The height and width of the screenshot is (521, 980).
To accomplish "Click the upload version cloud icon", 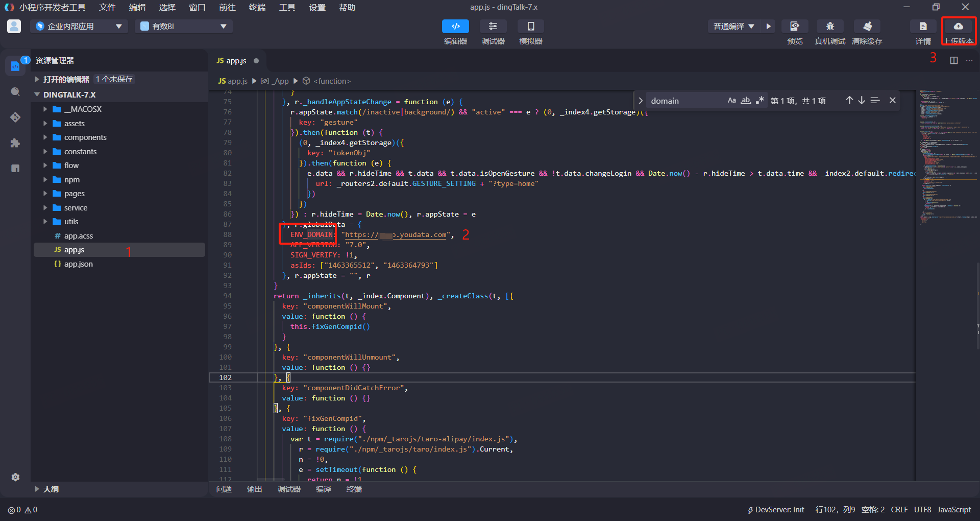I will click(x=958, y=27).
